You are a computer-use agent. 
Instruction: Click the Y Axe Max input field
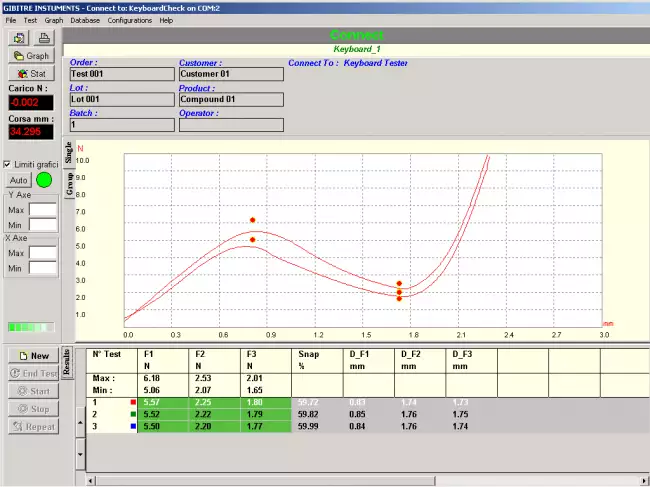[x=43, y=210]
